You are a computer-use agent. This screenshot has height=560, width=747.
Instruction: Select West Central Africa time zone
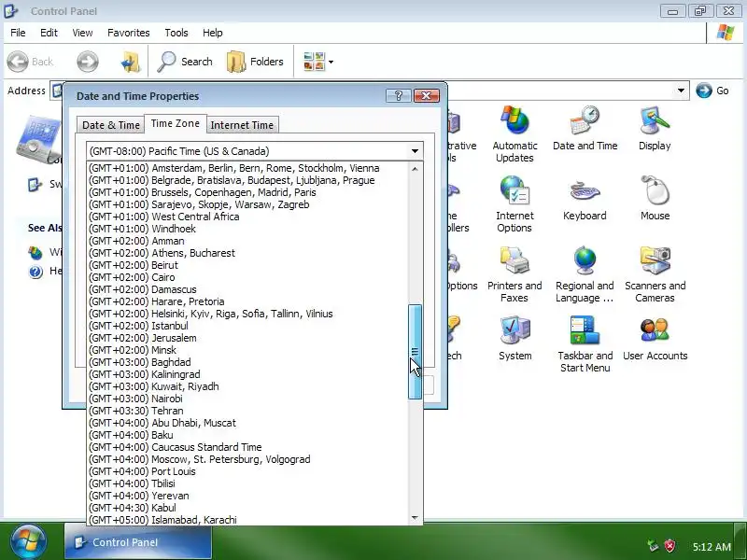point(247,217)
